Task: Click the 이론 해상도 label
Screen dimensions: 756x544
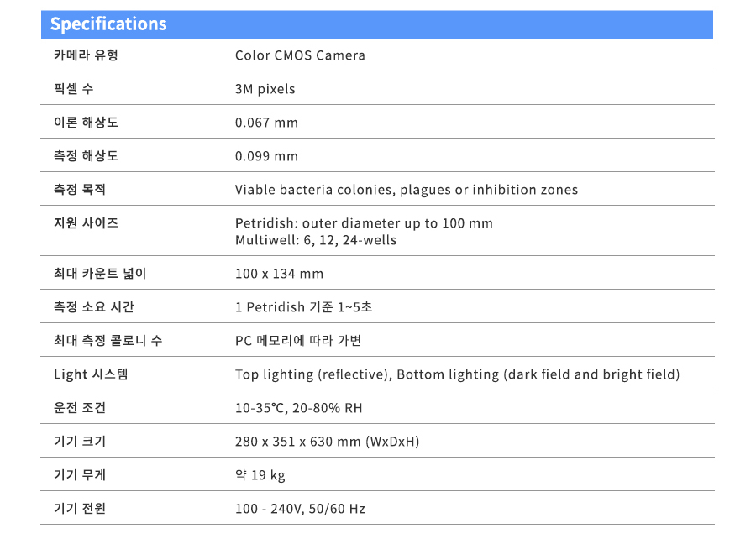Action: (x=86, y=123)
